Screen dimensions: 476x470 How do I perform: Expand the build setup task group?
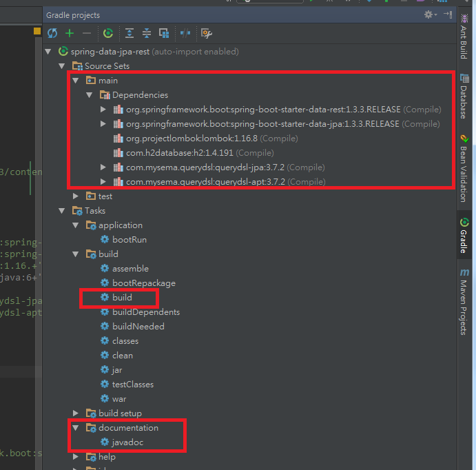pyautogui.click(x=76, y=413)
